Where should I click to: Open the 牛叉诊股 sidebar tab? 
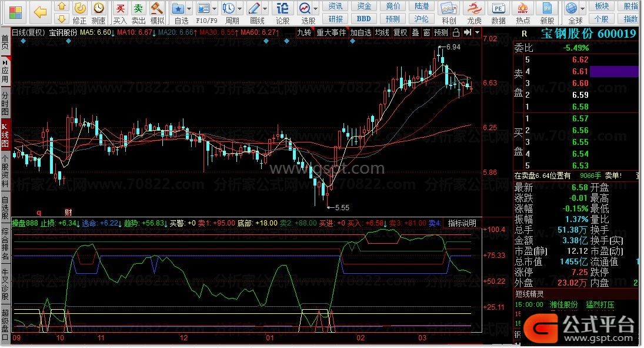pyautogui.click(x=5, y=284)
